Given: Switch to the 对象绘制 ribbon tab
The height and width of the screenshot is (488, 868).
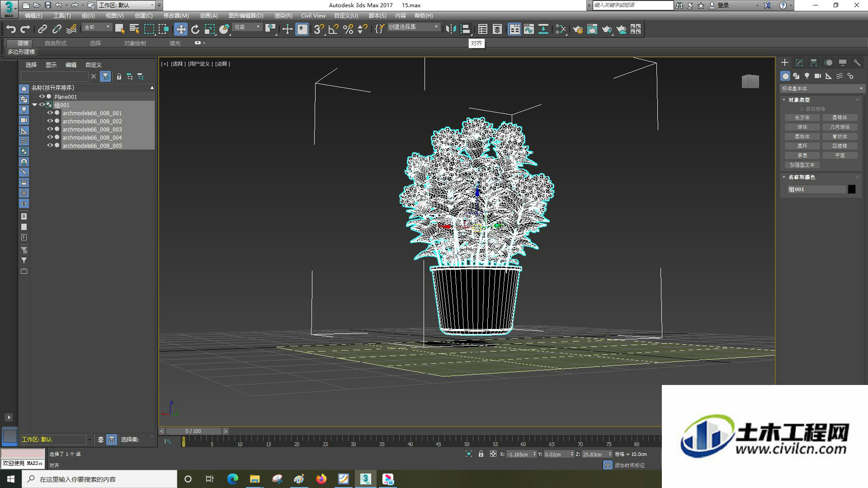Looking at the screenshot, I should tap(135, 43).
